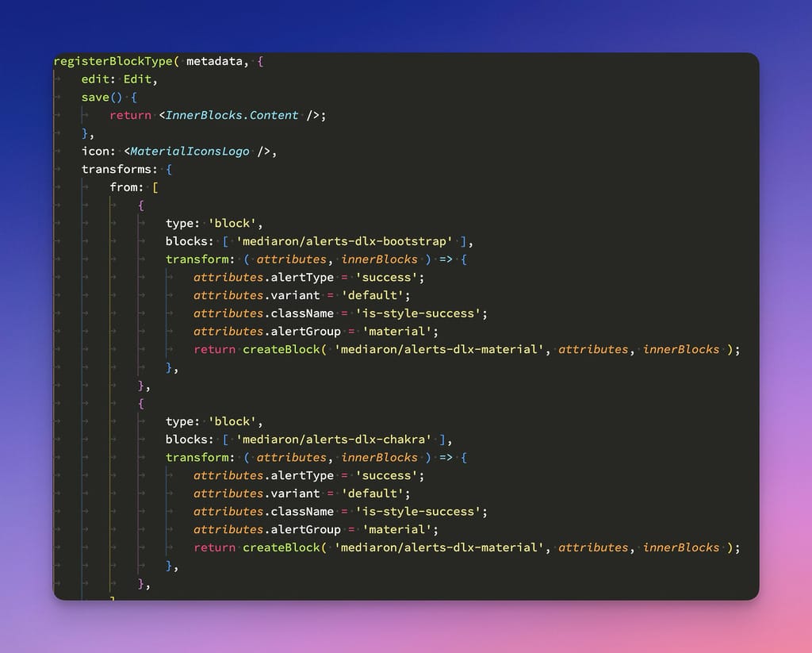Image resolution: width=812 pixels, height=653 pixels.
Task: Select the transforms property key
Action: click(117, 169)
